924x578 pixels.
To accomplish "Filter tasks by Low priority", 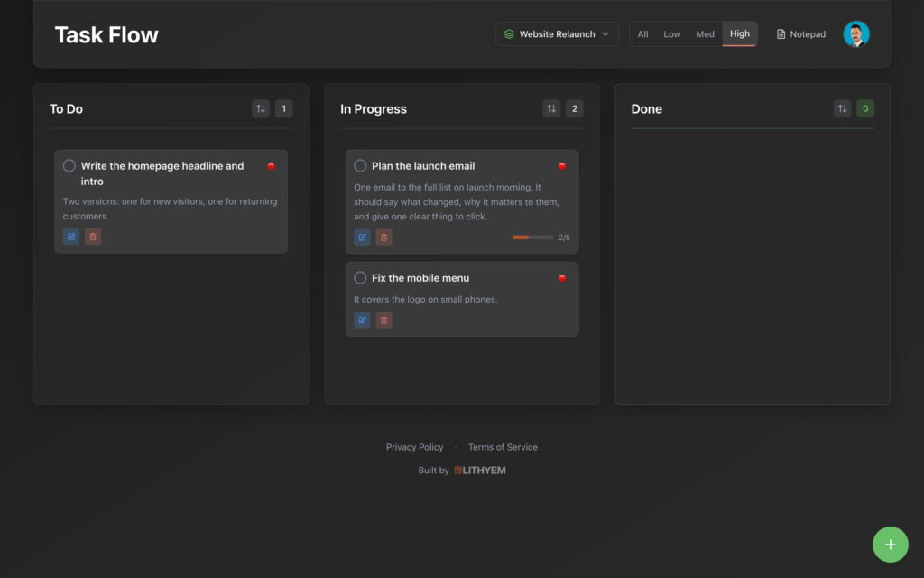I will pyautogui.click(x=671, y=34).
